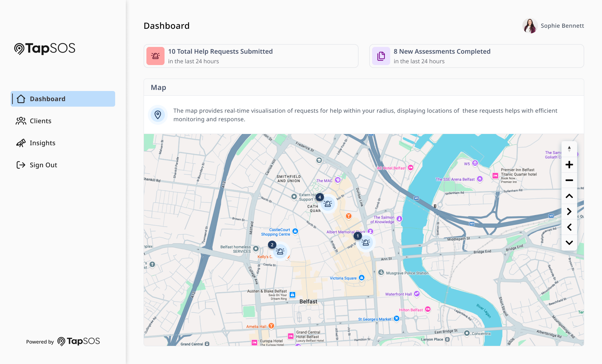602x364 pixels.
Task: View the 8 New Assessments Completed card
Action: tap(477, 56)
